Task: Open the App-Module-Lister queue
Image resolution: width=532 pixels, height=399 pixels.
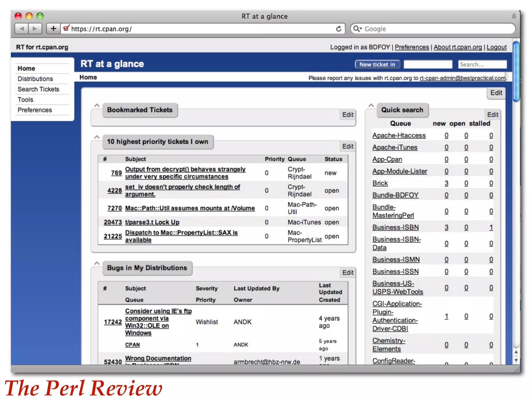Action: coord(400,171)
